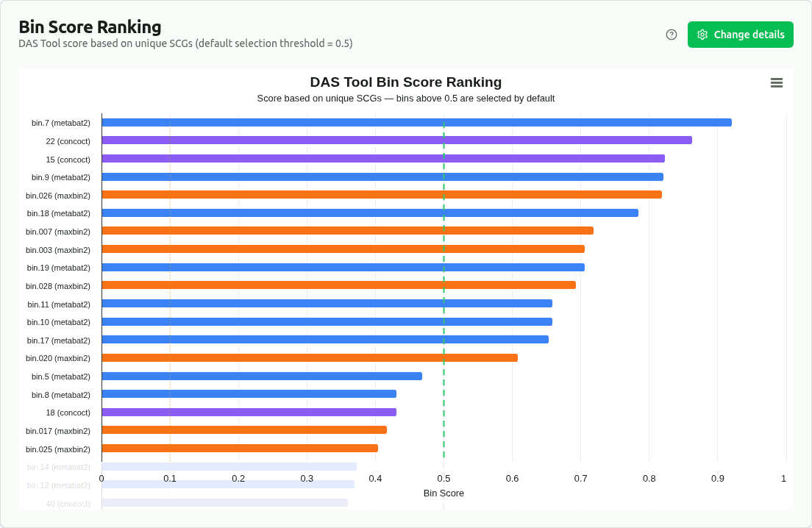The image size is (812, 528).
Task: Select the bin.7 (metabat2) bar
Action: point(412,123)
